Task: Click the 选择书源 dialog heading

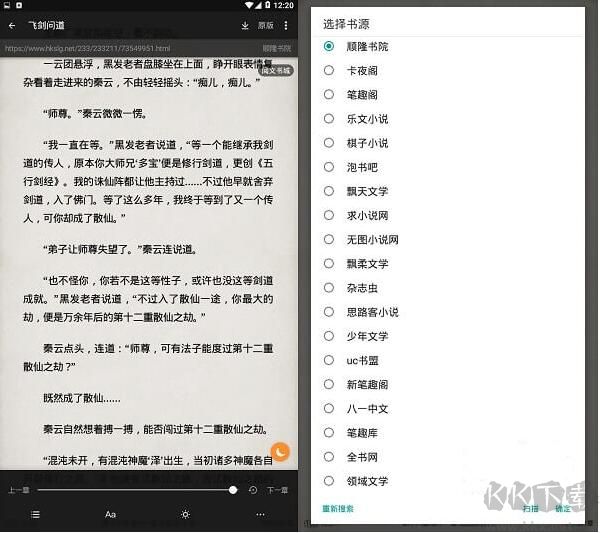Action: (346, 24)
